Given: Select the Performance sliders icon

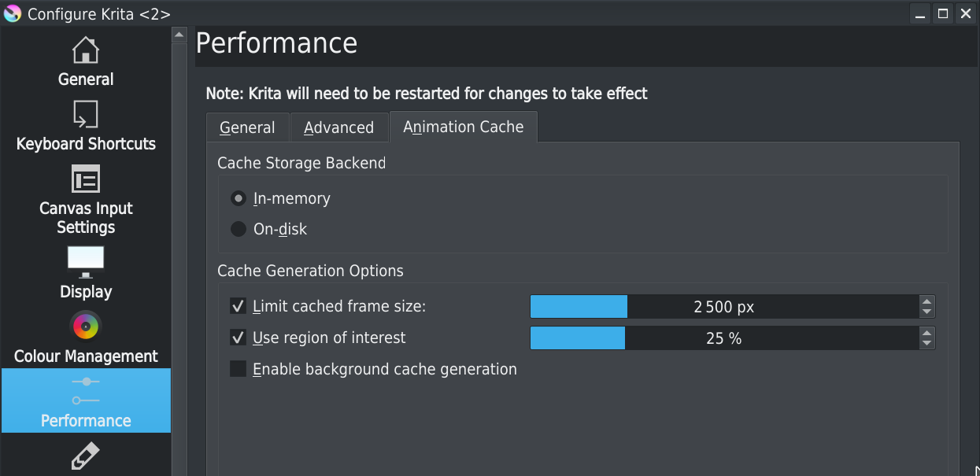Looking at the screenshot, I should click(x=85, y=390).
